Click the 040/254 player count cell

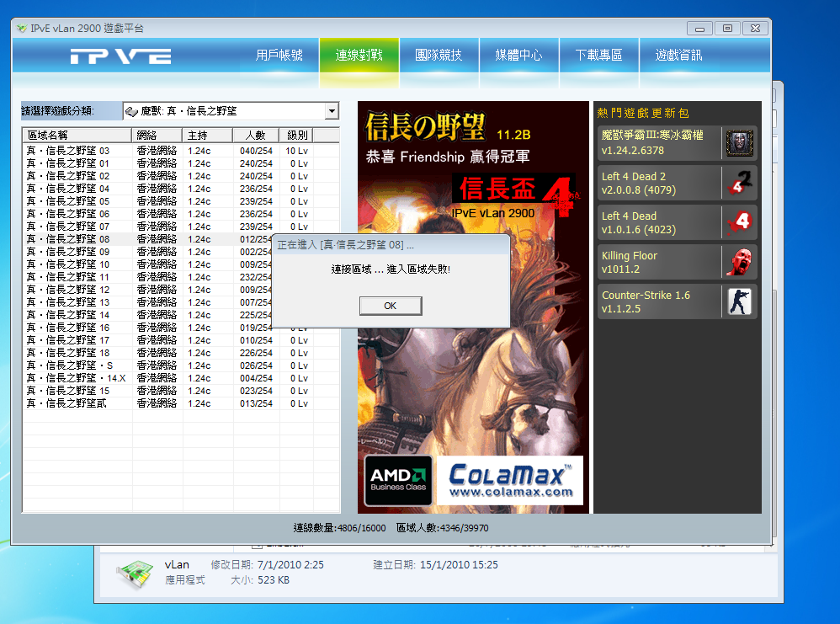(256, 151)
